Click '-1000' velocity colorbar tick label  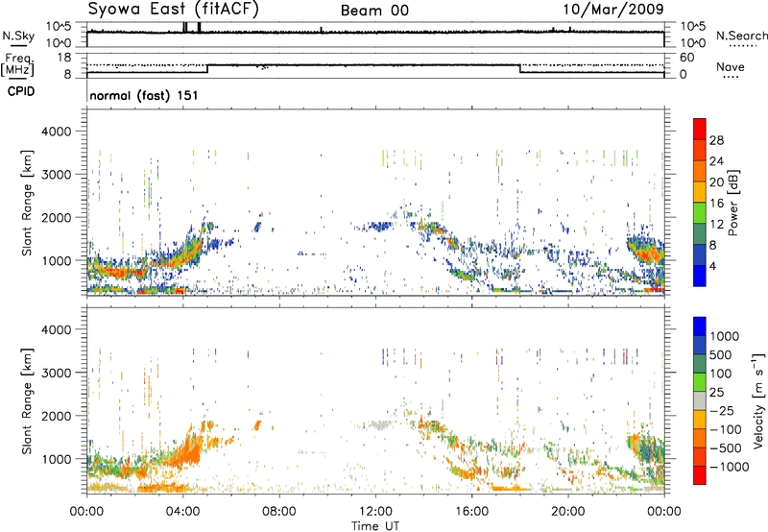730,467
